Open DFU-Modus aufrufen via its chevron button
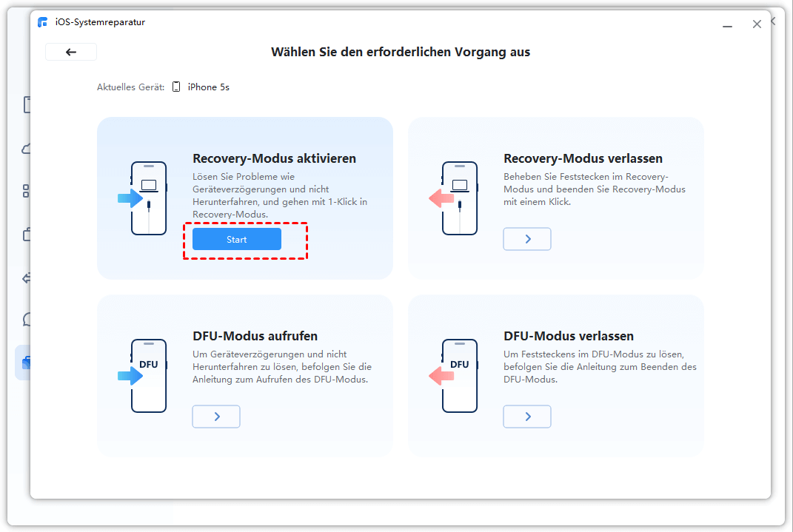793x532 pixels. (x=216, y=417)
